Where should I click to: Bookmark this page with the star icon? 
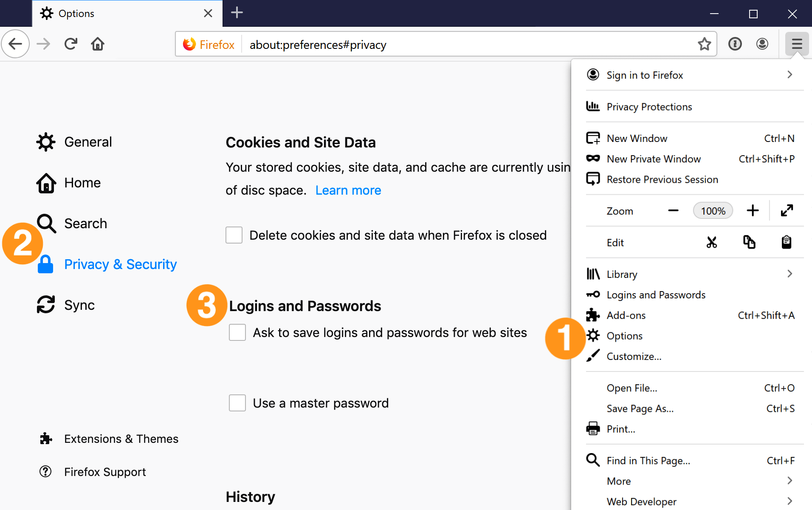pos(705,44)
